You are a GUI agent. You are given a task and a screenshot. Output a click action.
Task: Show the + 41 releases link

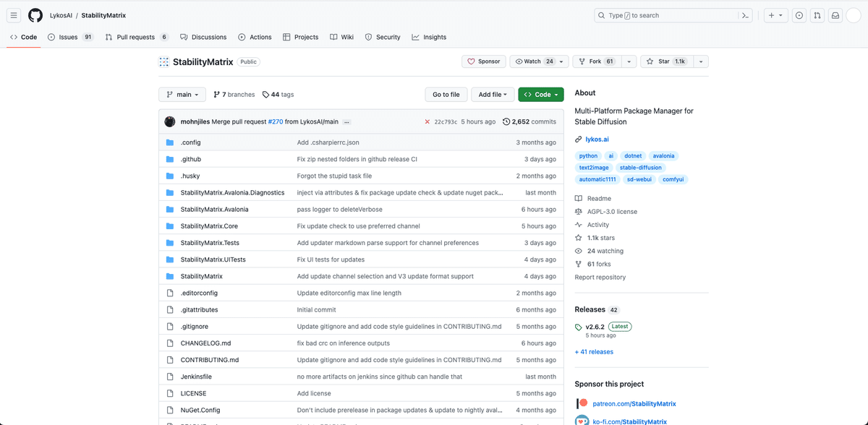(594, 352)
